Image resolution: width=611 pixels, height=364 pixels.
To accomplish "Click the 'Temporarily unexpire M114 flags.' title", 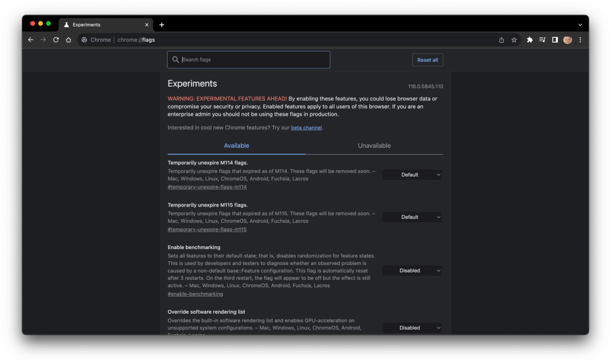I will pos(208,163).
